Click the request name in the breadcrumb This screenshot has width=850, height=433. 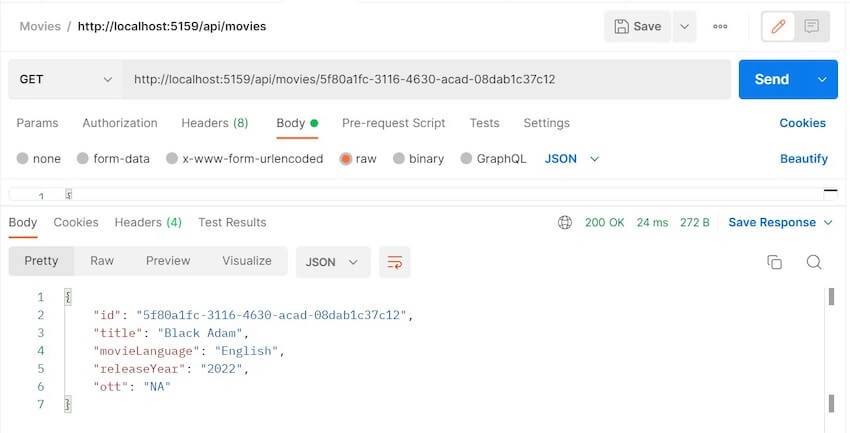click(x=172, y=26)
